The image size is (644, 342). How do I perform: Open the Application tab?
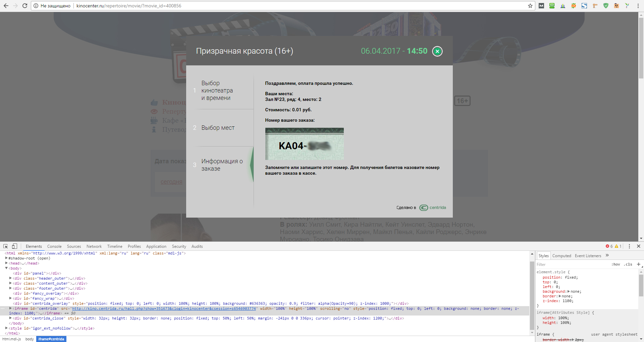click(x=156, y=246)
